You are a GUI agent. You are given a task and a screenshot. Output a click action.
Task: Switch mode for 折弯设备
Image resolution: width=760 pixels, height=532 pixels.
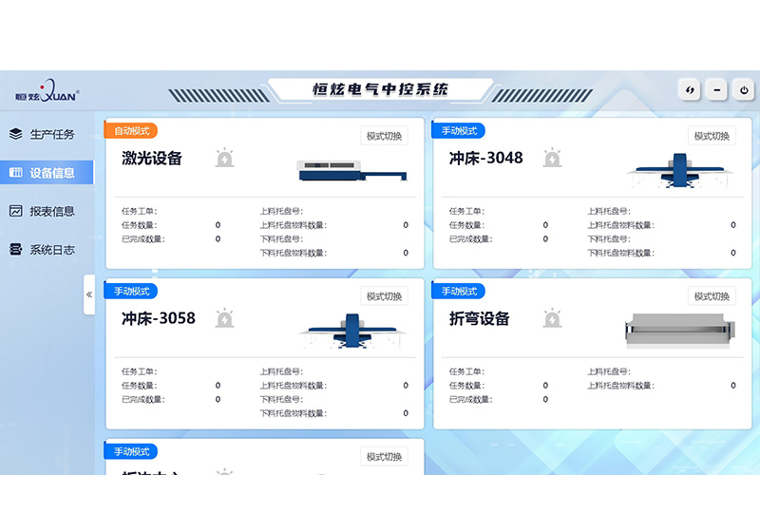coord(712,296)
